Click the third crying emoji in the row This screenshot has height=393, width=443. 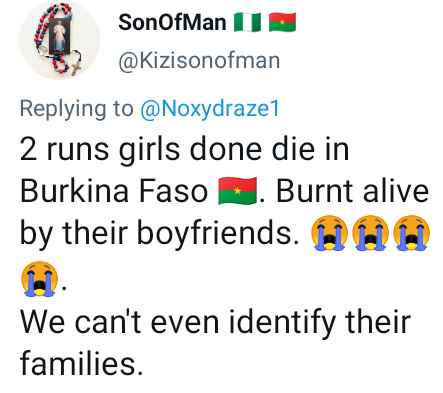[412, 232]
